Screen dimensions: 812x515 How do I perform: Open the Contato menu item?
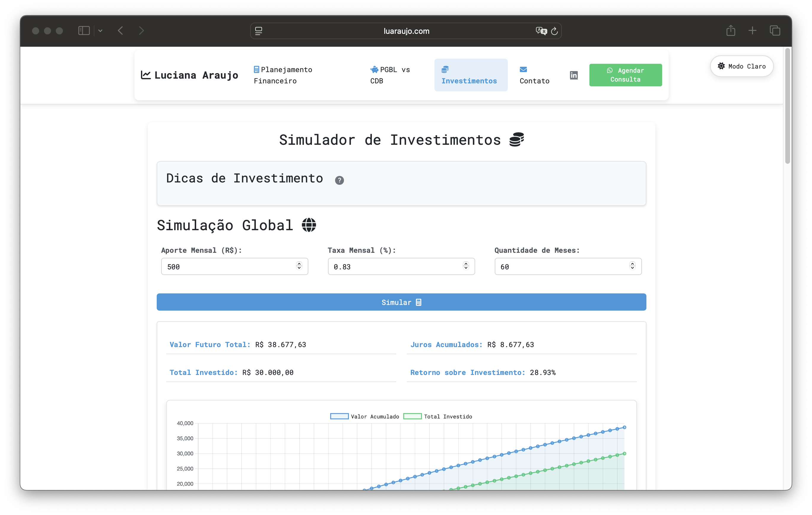point(534,75)
